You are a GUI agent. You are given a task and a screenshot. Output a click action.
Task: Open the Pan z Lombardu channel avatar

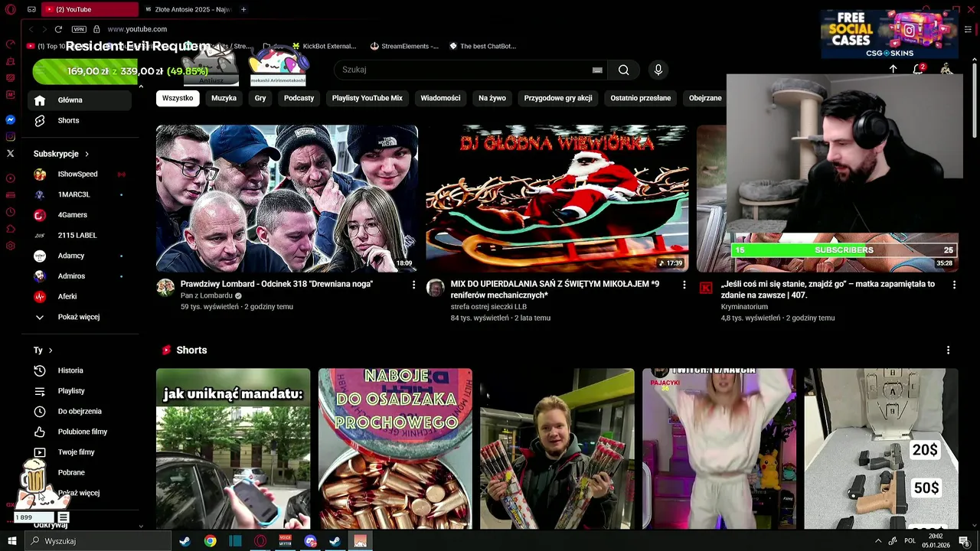165,288
